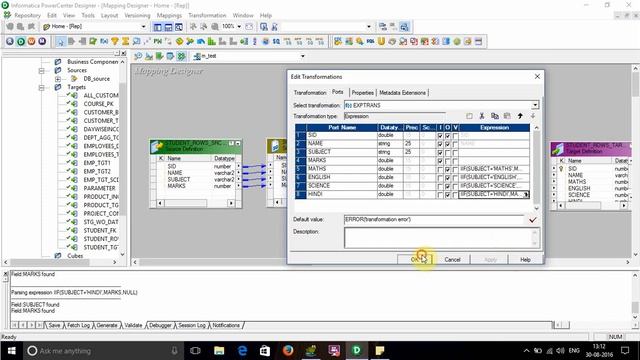Enable the output checkbox for SUBJECT
The image size is (640, 360).
click(448, 153)
